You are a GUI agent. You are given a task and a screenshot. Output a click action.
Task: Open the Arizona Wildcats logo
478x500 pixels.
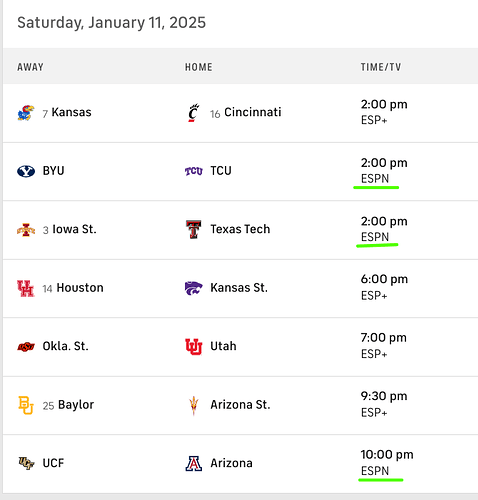[x=194, y=464]
